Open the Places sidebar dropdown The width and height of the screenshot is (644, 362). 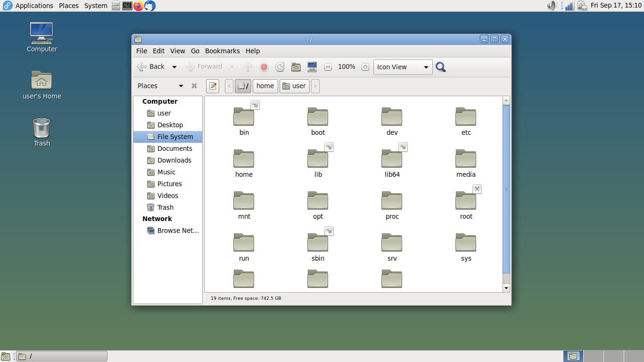tap(181, 86)
